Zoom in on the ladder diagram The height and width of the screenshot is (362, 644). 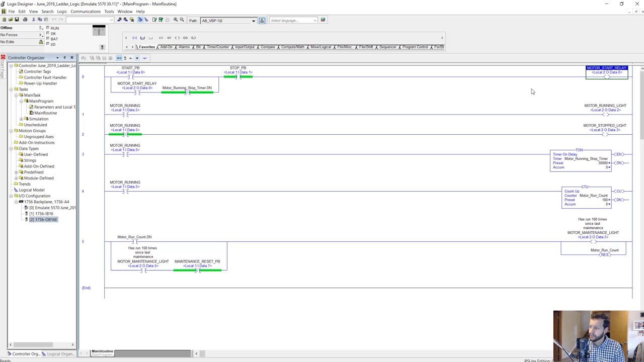[x=176, y=20]
